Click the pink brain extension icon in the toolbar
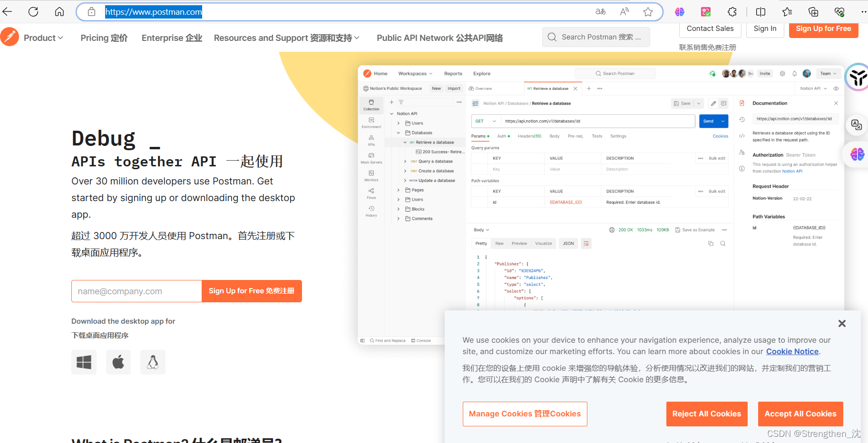This screenshot has height=443, width=868. tap(680, 11)
